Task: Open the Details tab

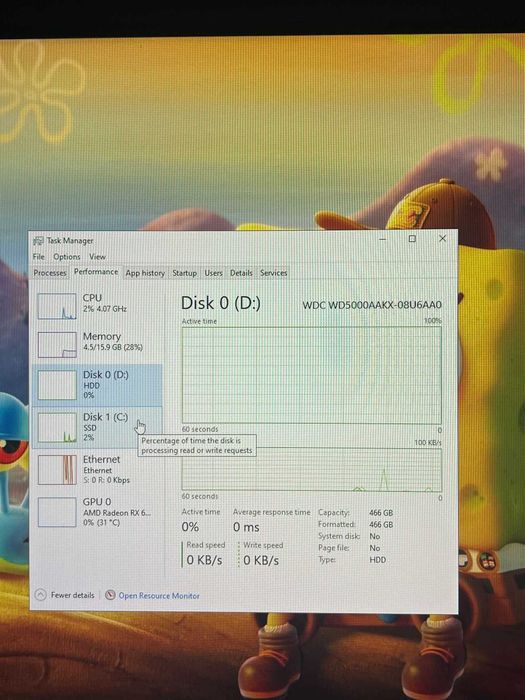Action: tap(241, 273)
